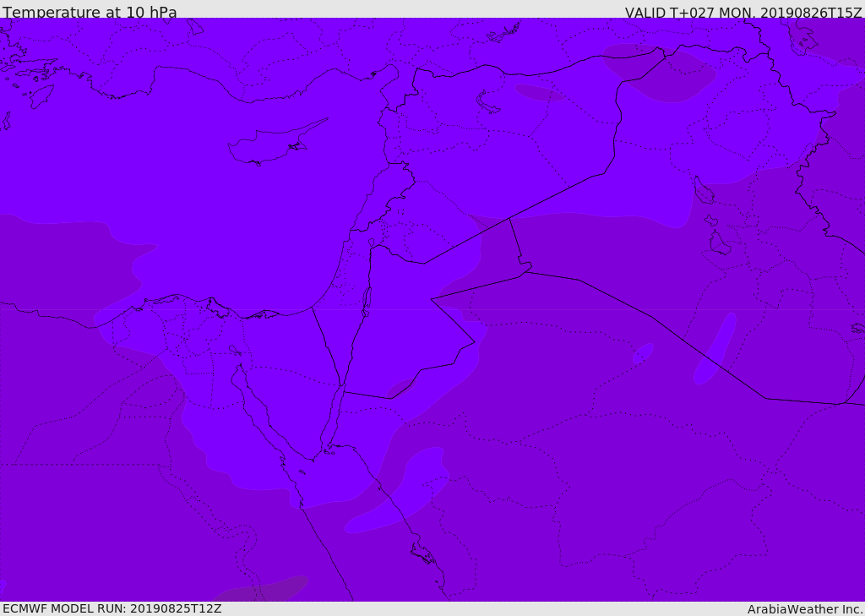Screen dimensions: 865x616
Task: Click the Sea of Galilee outline
Action: coord(372,243)
